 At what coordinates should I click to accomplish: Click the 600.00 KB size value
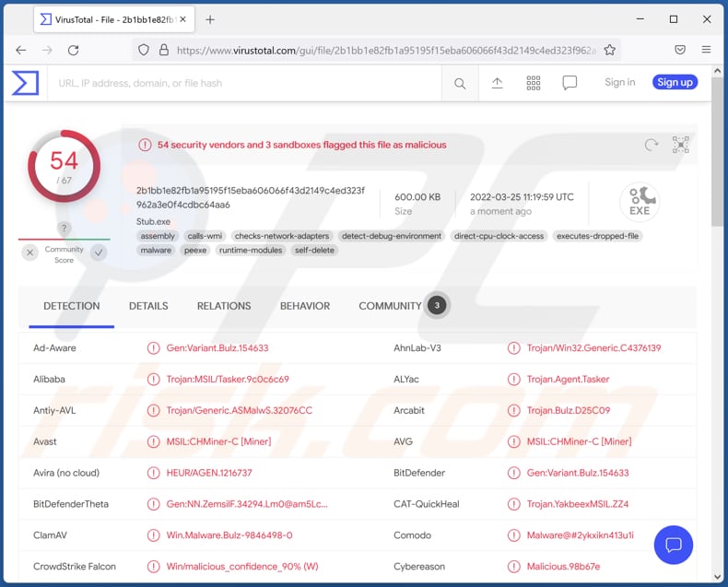417,197
